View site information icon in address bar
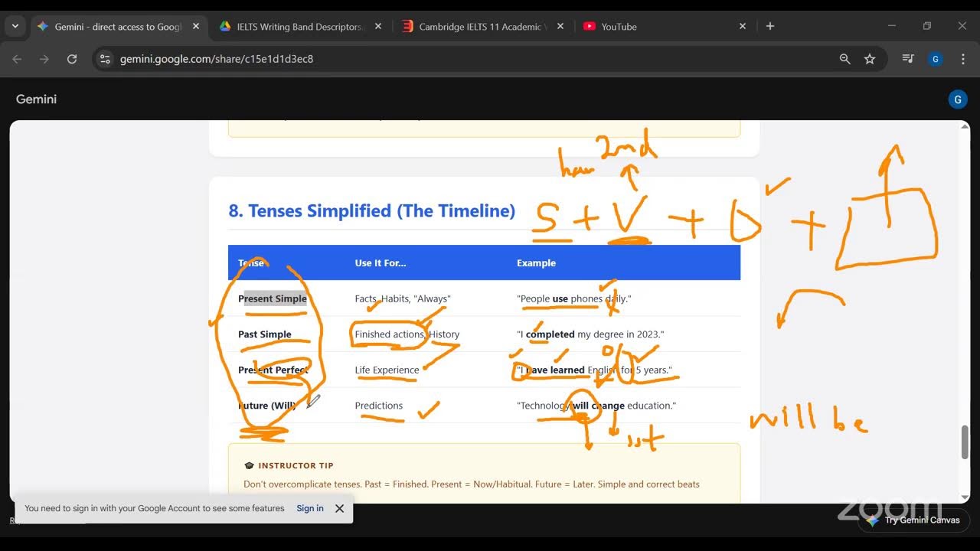The height and width of the screenshot is (551, 980). [106, 59]
